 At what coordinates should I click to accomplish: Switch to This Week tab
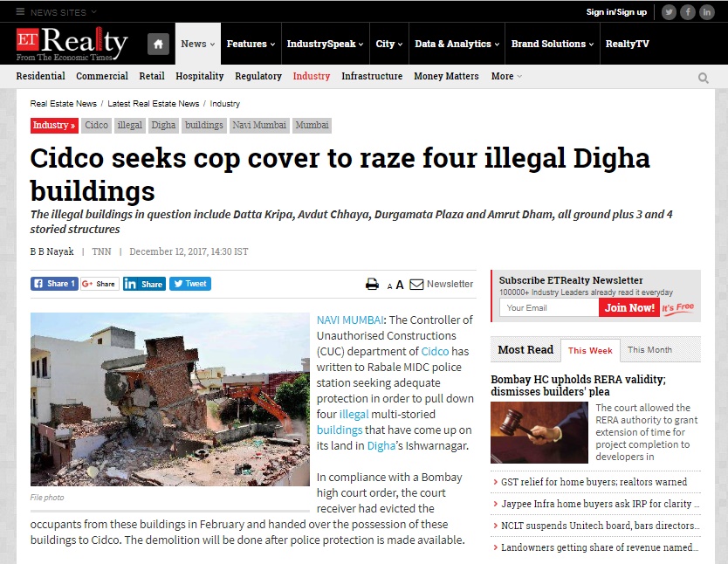pos(590,350)
